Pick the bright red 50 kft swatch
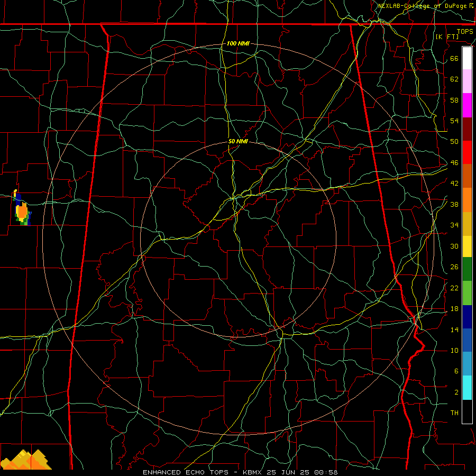Viewport: 476px width, 476px height. coord(467,152)
